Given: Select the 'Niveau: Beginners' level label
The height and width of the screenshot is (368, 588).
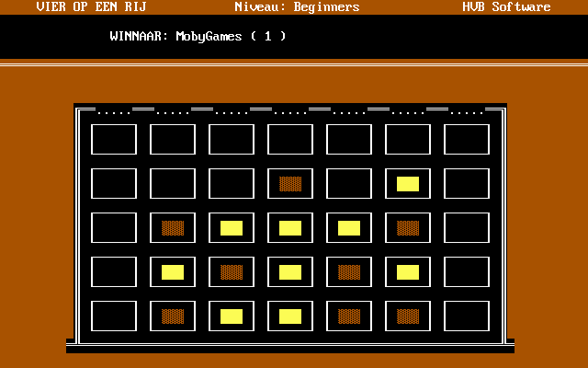Looking at the screenshot, I should pyautogui.click(x=297, y=6).
